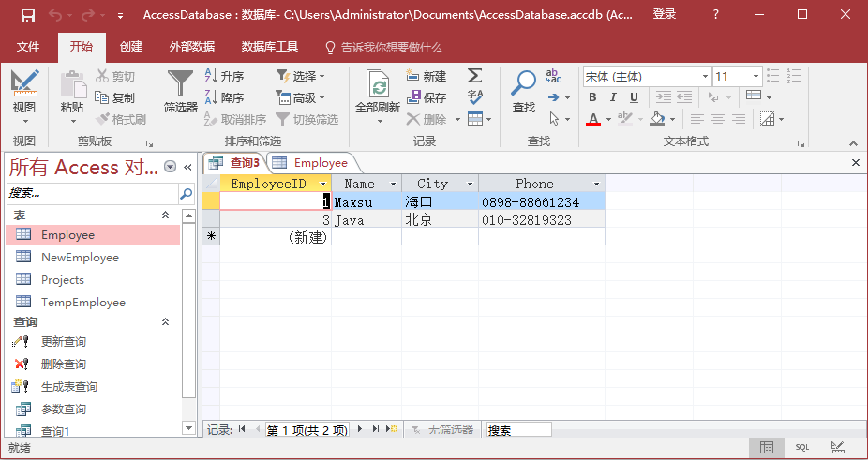Image resolution: width=868 pixels, height=460 pixels.
Task: Click the 查找 magnifier icon
Action: [523, 84]
